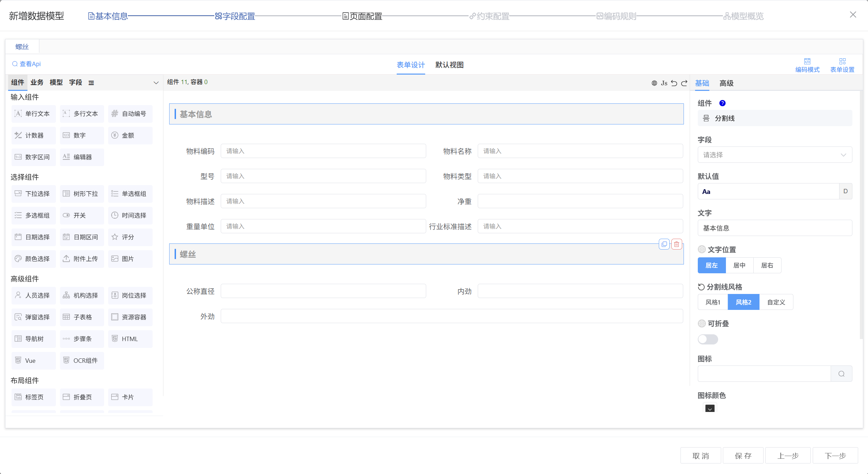Select 风格1 divider style
The height and width of the screenshot is (474, 868).
click(713, 302)
